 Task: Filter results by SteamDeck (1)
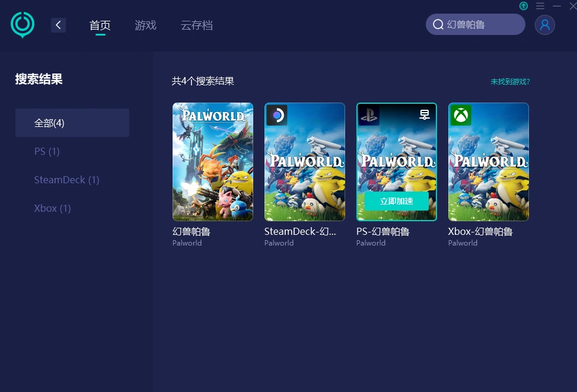tap(66, 180)
